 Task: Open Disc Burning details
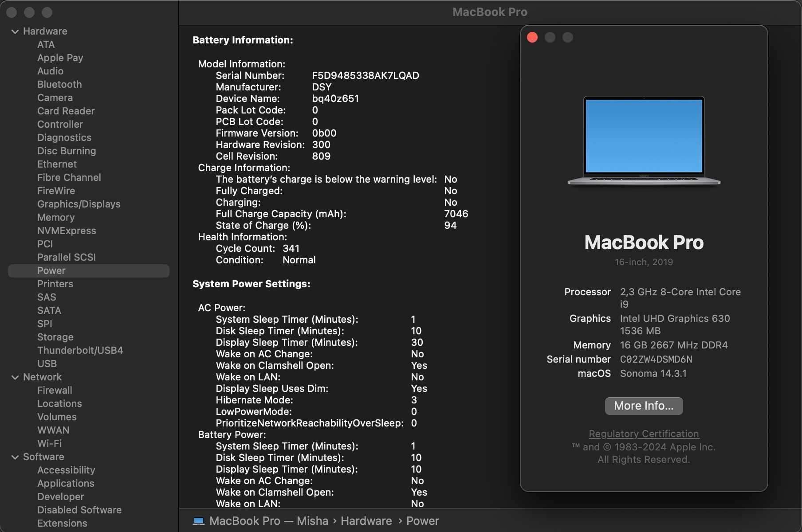(67, 151)
